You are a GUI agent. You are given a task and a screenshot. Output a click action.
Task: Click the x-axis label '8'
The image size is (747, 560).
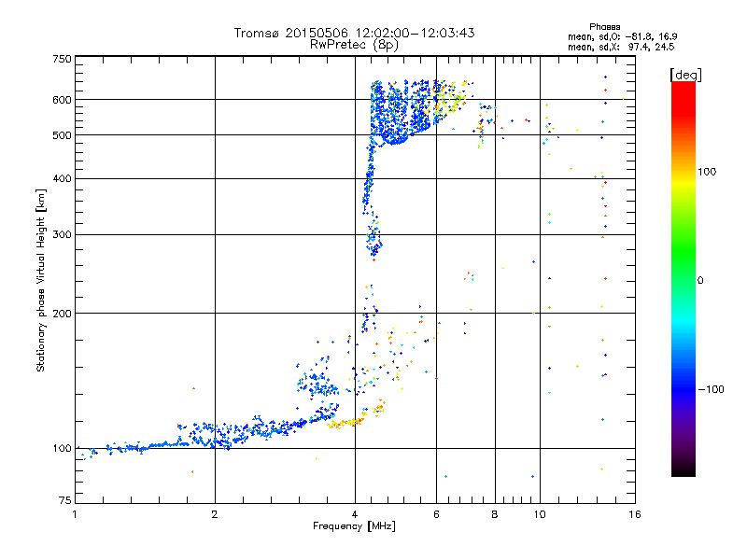tap(495, 514)
